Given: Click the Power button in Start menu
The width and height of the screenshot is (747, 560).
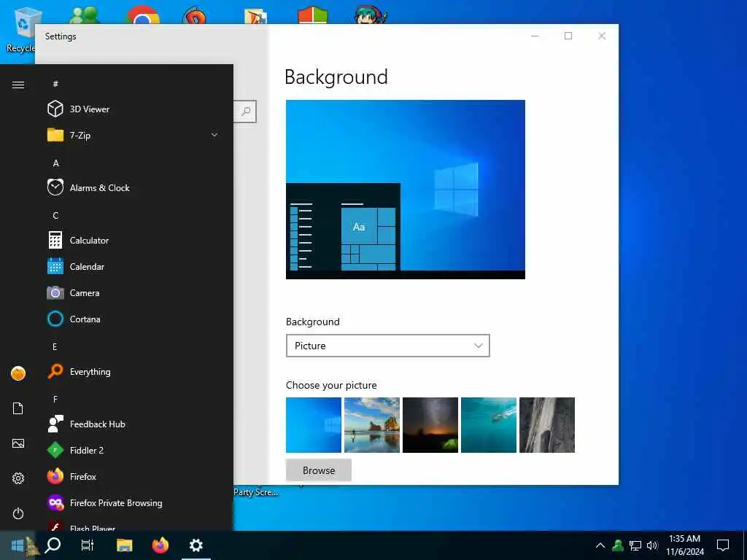Looking at the screenshot, I should tap(18, 513).
